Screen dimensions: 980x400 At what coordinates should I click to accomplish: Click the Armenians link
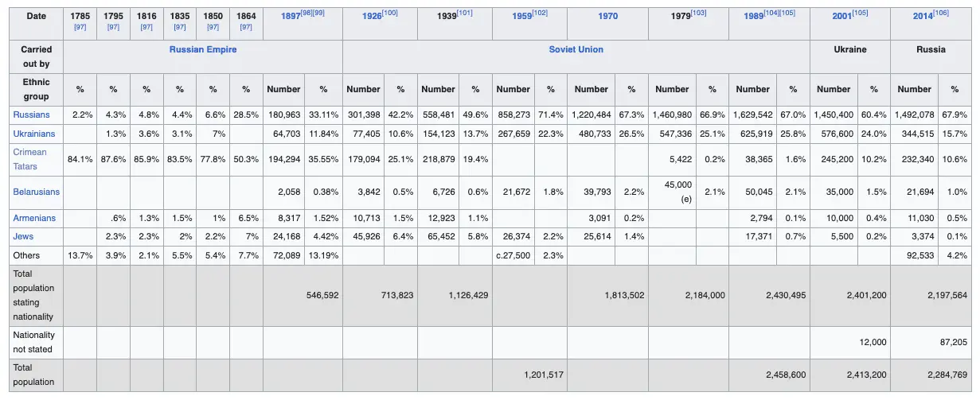click(x=34, y=218)
